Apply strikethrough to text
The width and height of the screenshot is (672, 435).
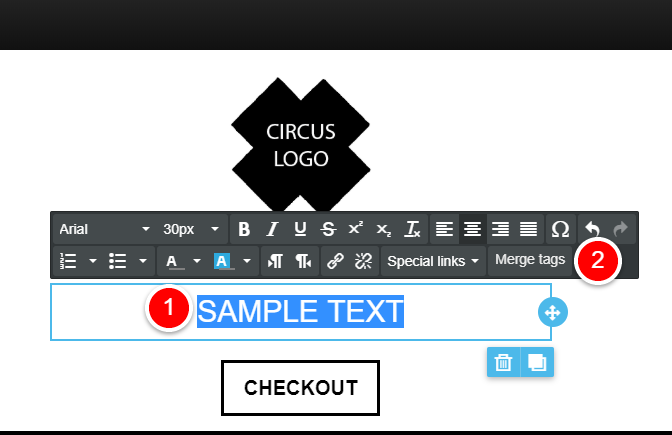point(328,229)
